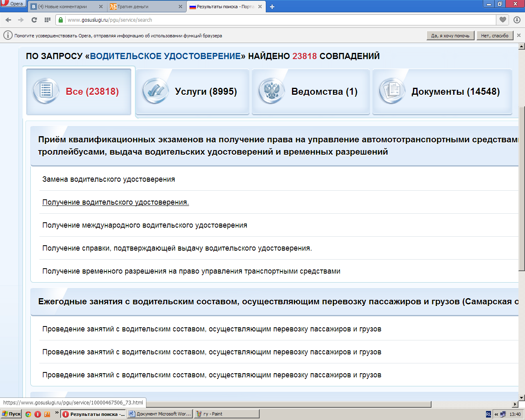Click the "Документы" papers icon
The image size is (525, 420).
[x=392, y=91]
